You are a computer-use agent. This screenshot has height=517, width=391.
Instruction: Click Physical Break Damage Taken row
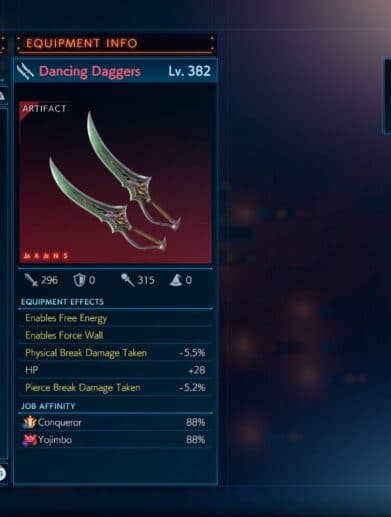(x=115, y=353)
